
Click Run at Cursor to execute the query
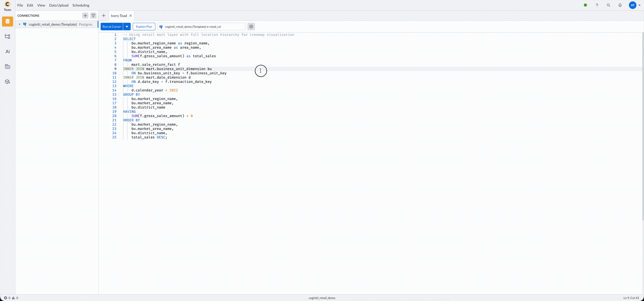[x=112, y=26]
